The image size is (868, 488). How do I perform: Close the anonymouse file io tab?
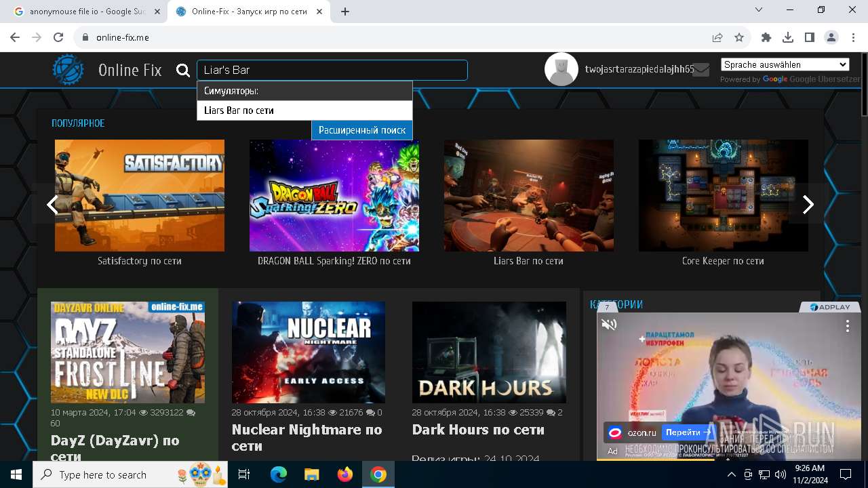click(x=156, y=12)
